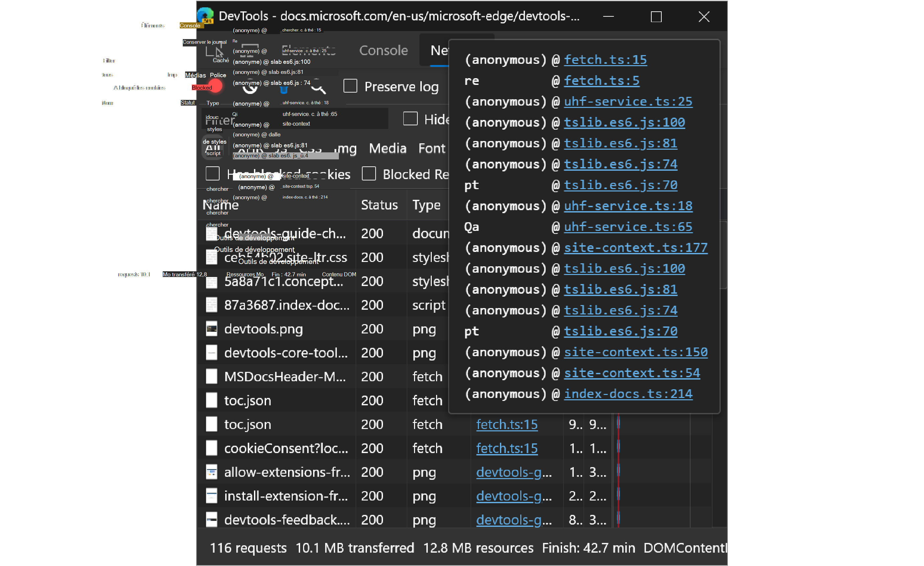Image resolution: width=924 pixels, height=566 pixels.
Task: Switch to the Console tab
Action: coord(384,50)
